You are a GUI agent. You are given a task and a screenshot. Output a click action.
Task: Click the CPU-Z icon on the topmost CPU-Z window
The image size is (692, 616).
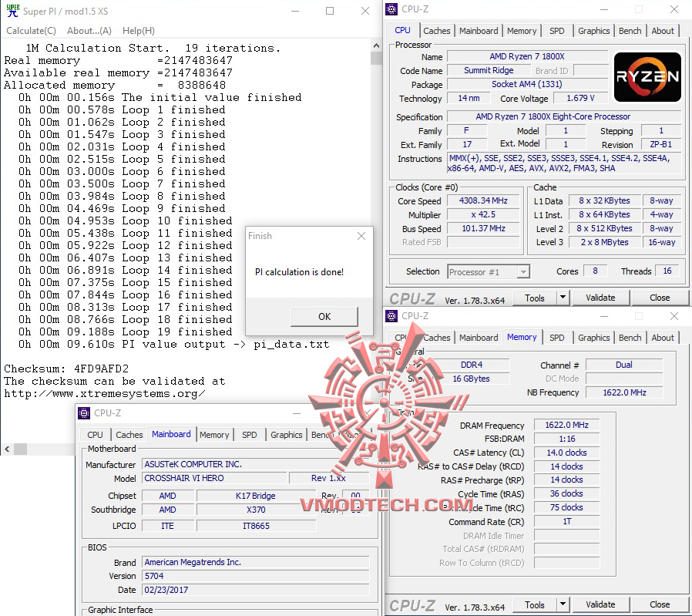[391, 8]
